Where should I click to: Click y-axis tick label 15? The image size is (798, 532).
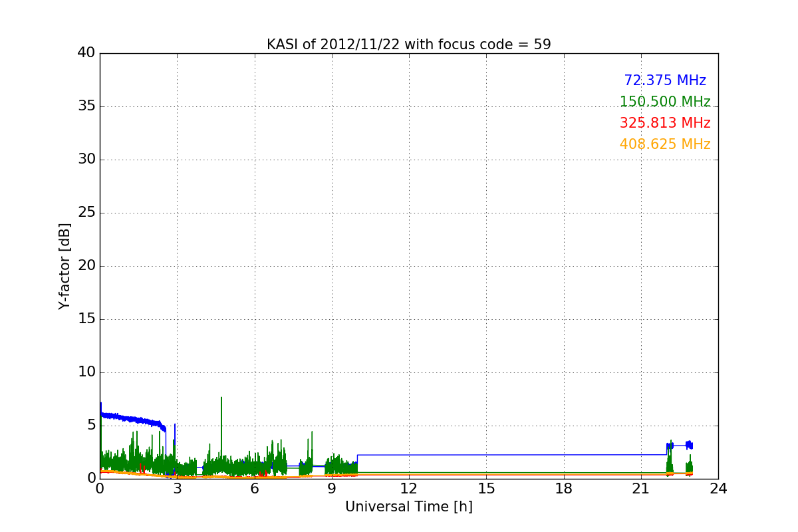86,319
